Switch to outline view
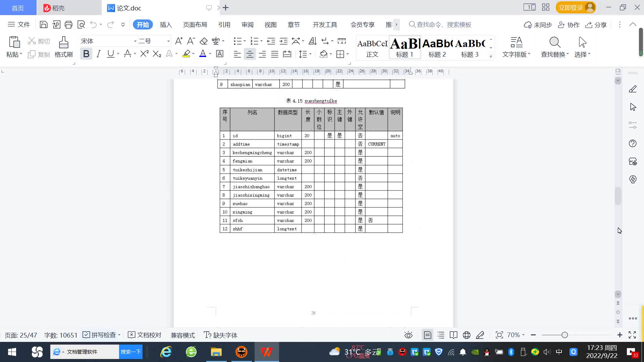Viewport: 644px width, 362px height. (x=441, y=335)
